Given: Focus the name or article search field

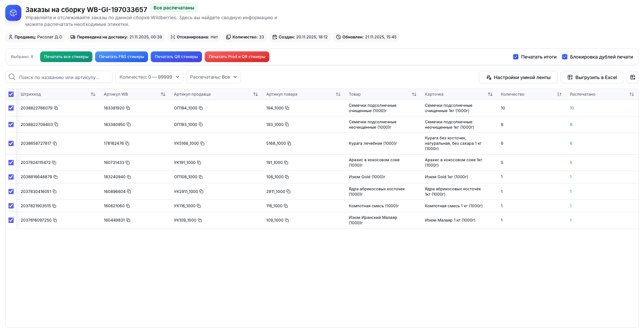Looking at the screenshot, I should [x=63, y=77].
